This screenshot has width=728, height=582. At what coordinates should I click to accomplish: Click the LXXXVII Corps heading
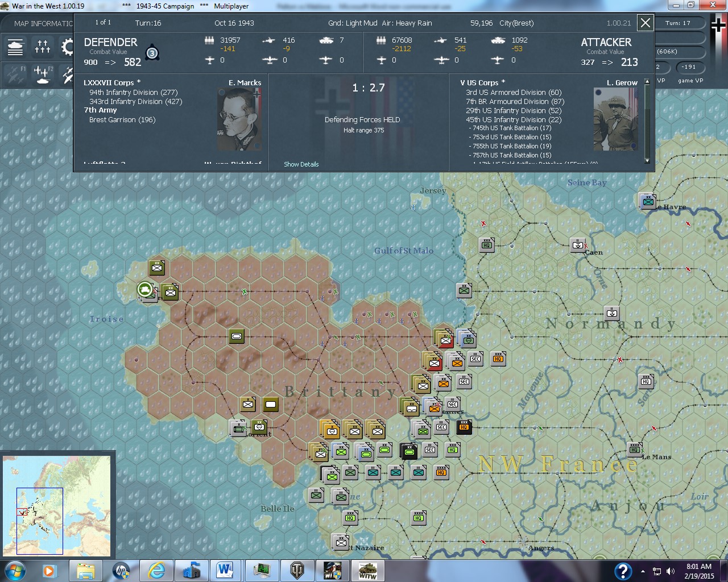tap(112, 83)
